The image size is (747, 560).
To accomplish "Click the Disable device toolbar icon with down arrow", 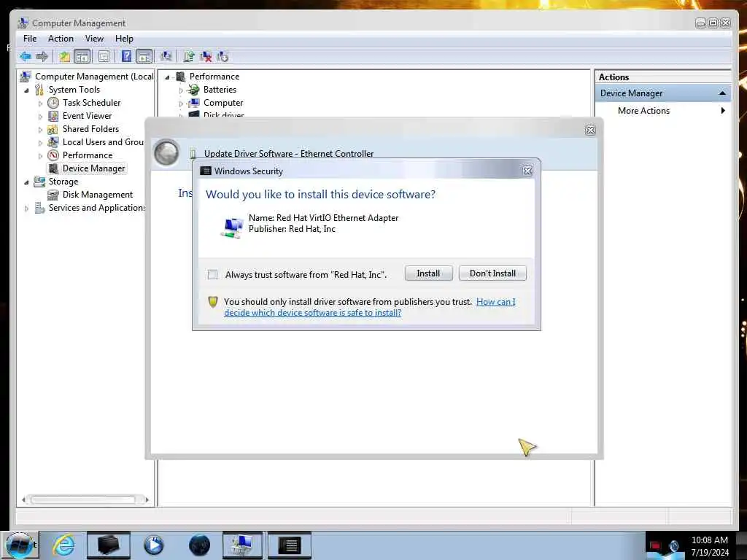I will (222, 57).
